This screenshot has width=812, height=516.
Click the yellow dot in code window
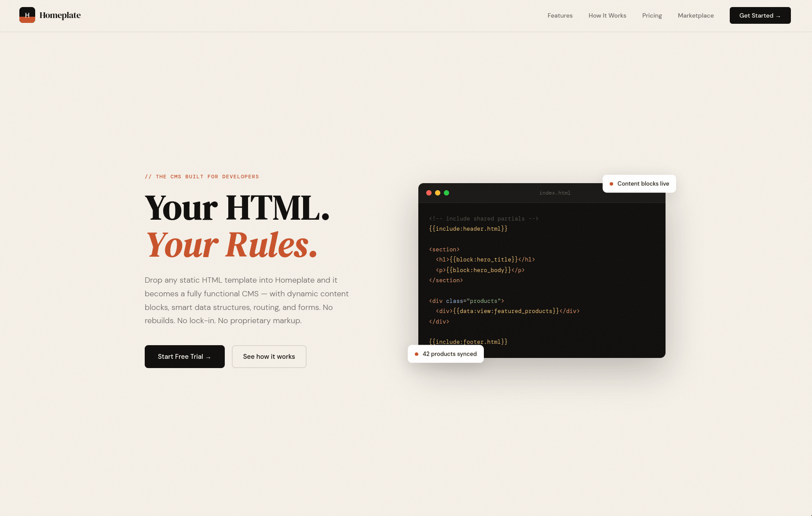pos(438,193)
